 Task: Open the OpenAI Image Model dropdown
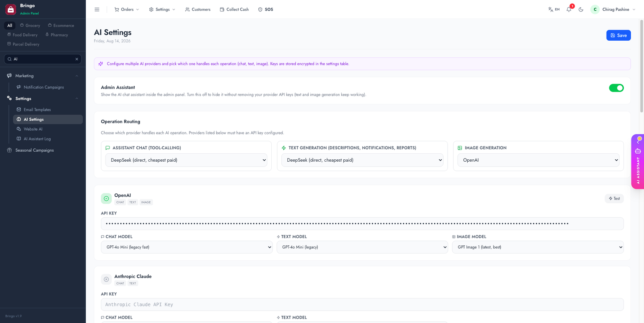538,247
